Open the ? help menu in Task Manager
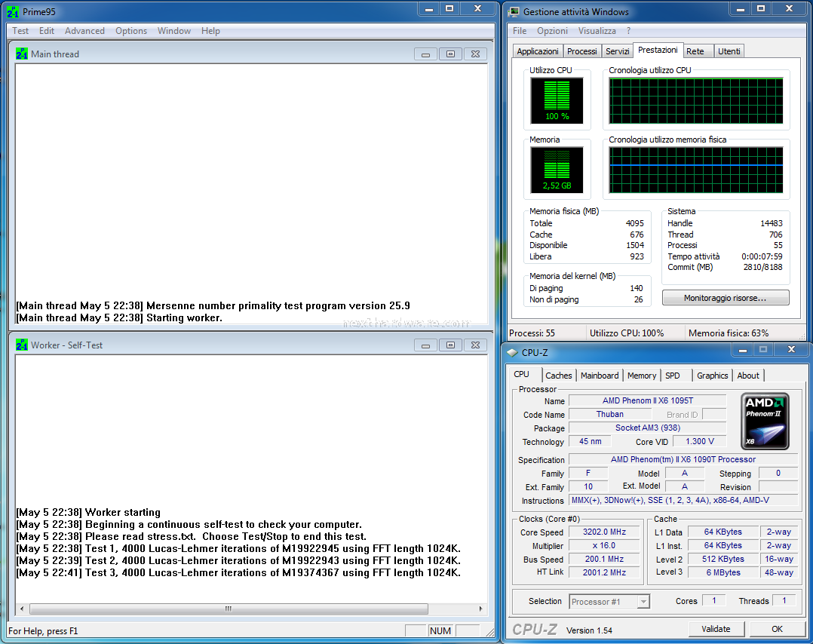This screenshot has height=644, width=813. coord(628,31)
